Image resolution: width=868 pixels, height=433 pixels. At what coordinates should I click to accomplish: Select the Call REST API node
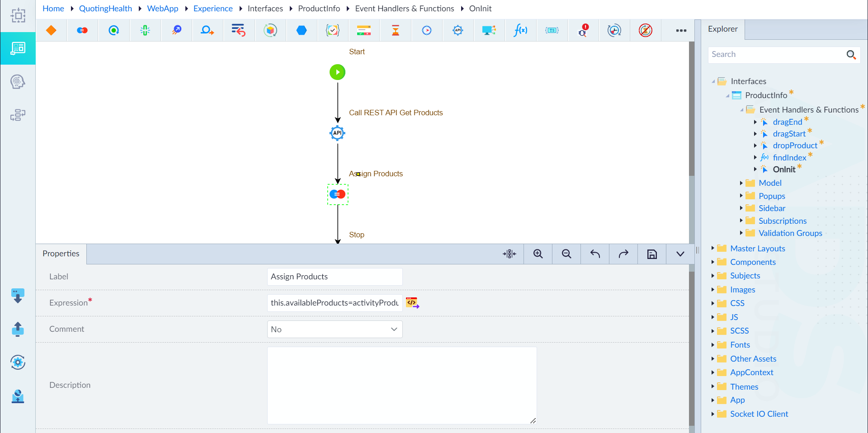[337, 133]
